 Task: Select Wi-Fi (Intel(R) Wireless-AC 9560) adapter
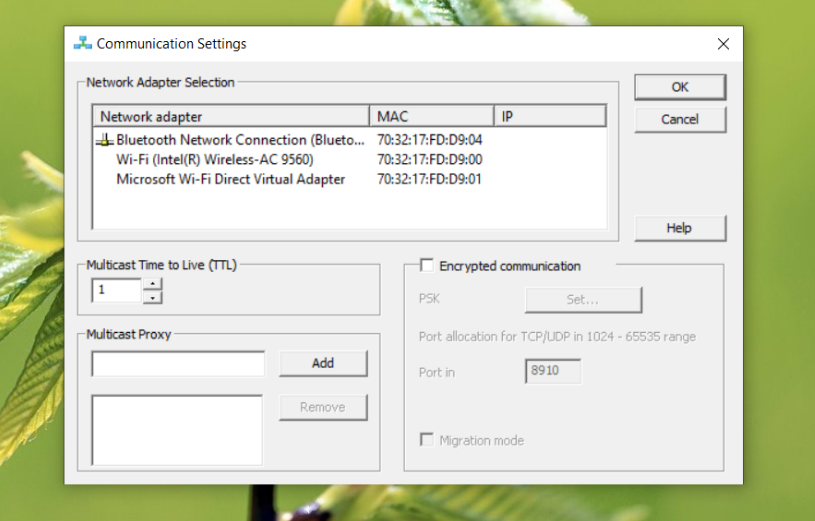pyautogui.click(x=349, y=160)
